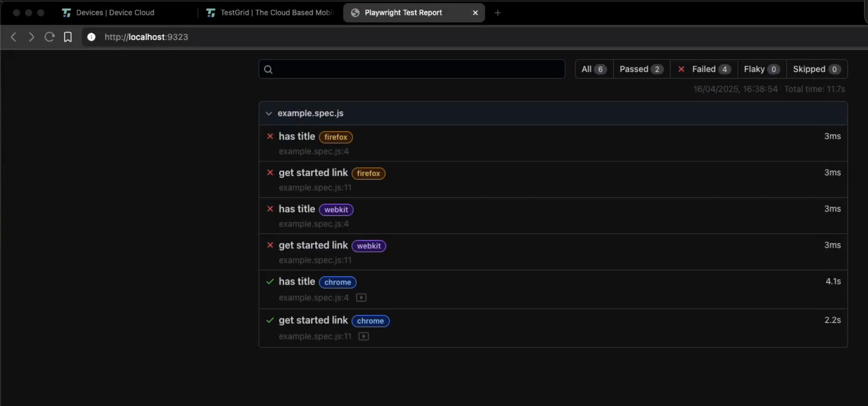Click webkit badge on 'get started link' row
The height and width of the screenshot is (406, 868).
click(369, 246)
